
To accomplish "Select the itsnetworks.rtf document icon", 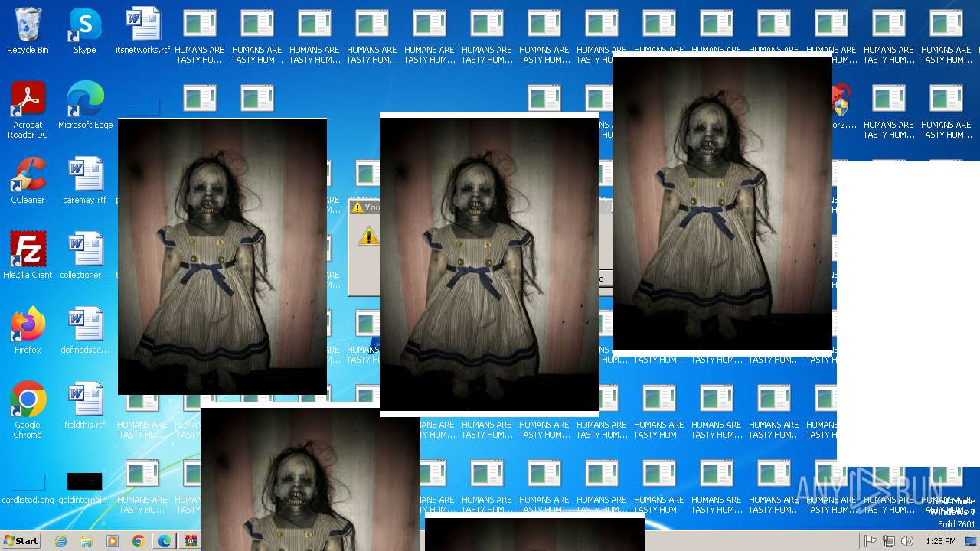I will point(142,31).
